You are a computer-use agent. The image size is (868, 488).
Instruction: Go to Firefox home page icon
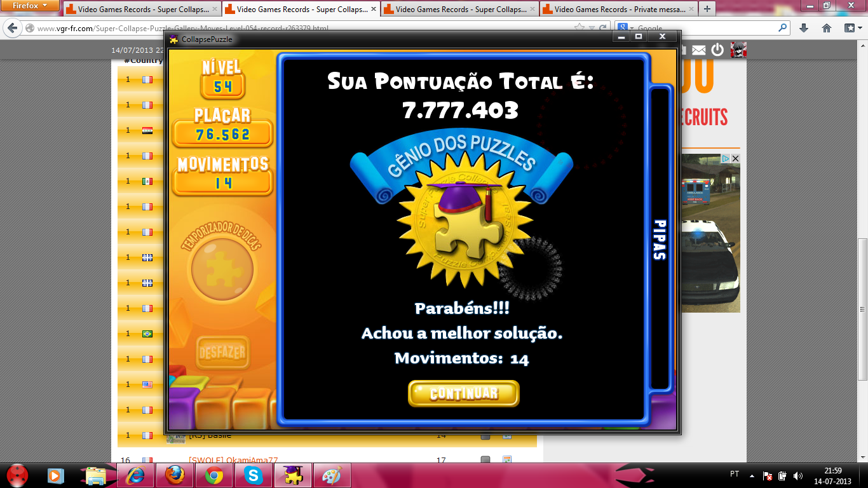pyautogui.click(x=827, y=28)
